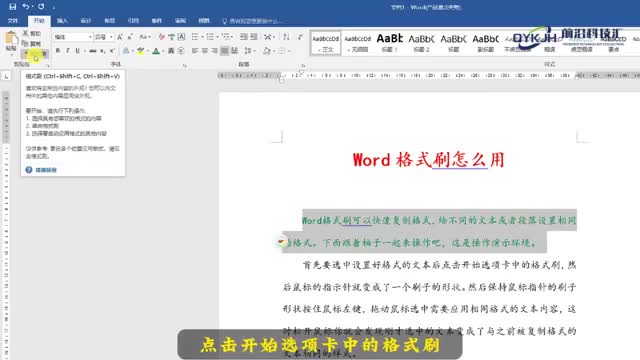Copy the selection with 复制
This screenshot has width=640, height=360.
32,43
